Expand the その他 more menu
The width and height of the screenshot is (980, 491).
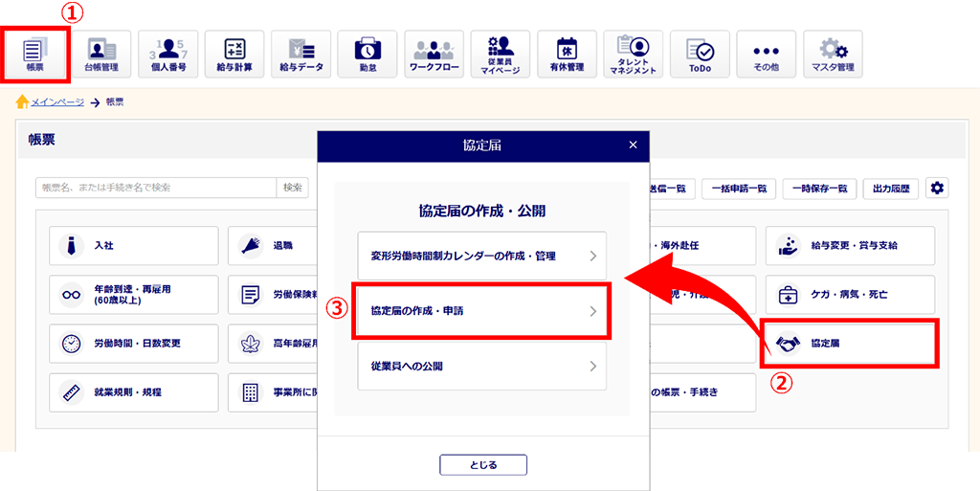(766, 56)
